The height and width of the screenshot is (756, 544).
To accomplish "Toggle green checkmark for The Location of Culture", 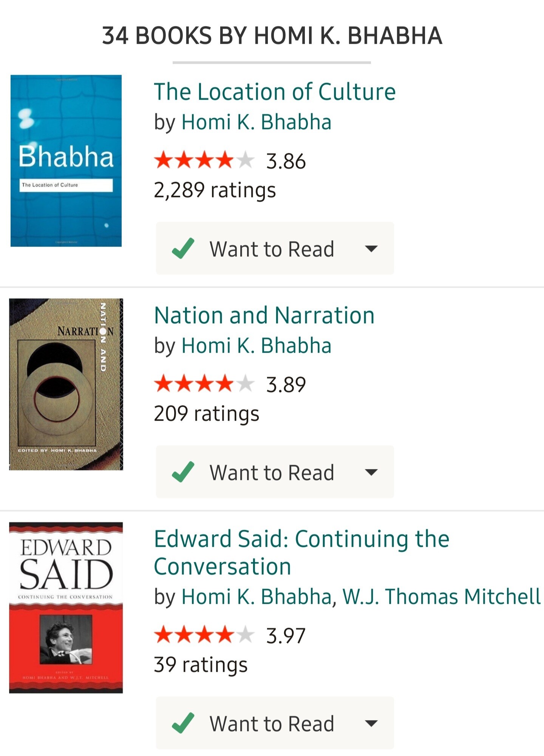I will pos(183,248).
